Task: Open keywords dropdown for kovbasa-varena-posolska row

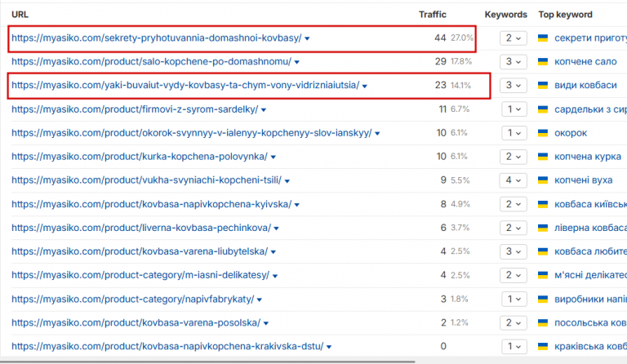Action: (x=513, y=322)
